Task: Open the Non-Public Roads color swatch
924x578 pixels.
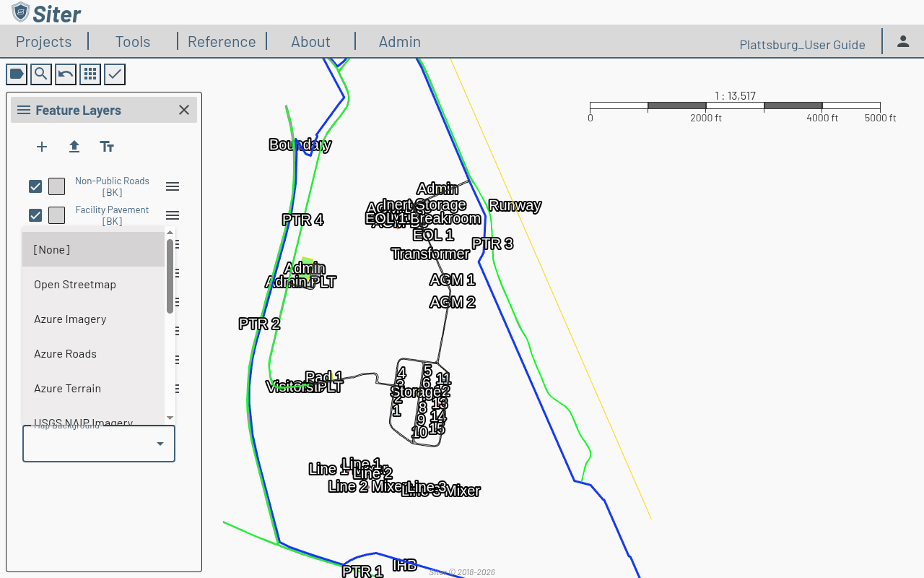Action: coord(57,186)
